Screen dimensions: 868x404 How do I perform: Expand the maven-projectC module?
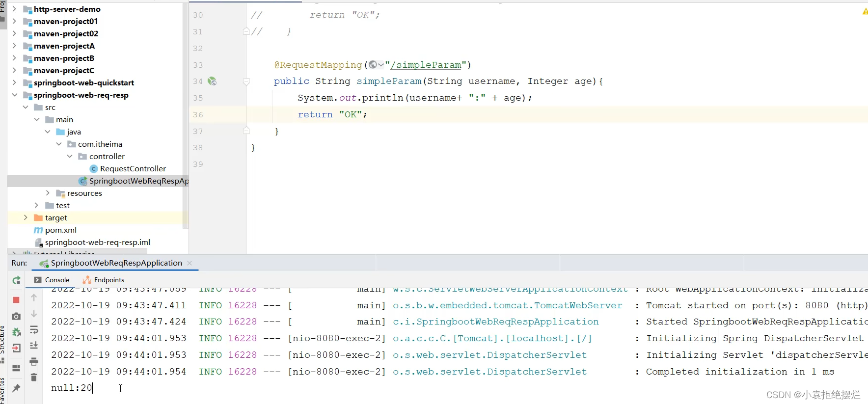(14, 70)
